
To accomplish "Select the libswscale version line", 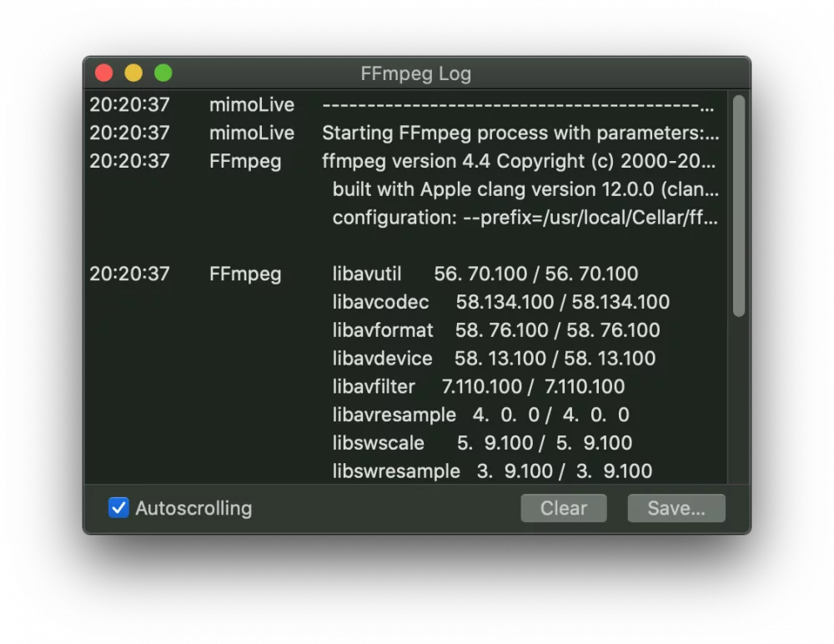I will tap(482, 443).
